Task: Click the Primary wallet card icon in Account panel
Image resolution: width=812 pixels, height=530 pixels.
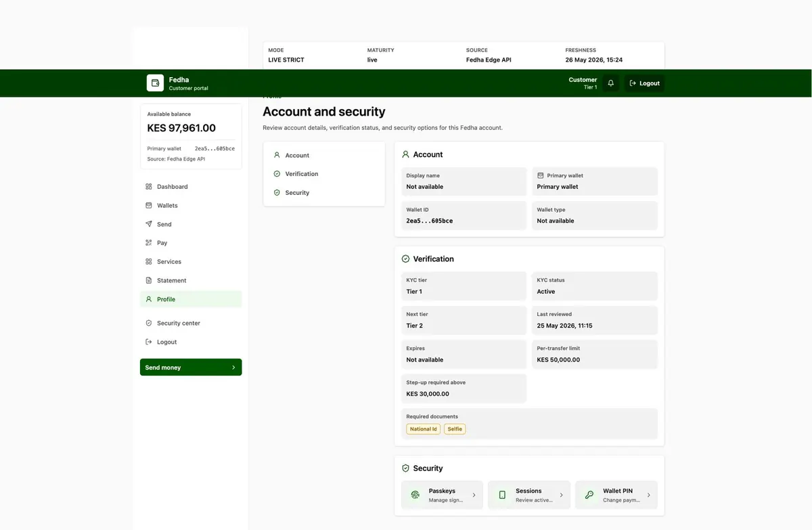Action: tap(541, 175)
